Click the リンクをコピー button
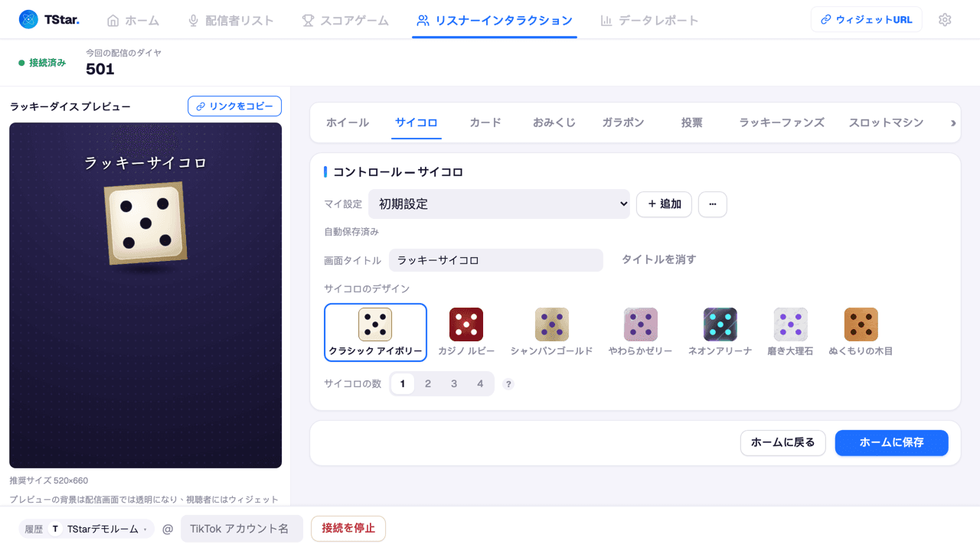Image resolution: width=980 pixels, height=551 pixels. pos(234,106)
